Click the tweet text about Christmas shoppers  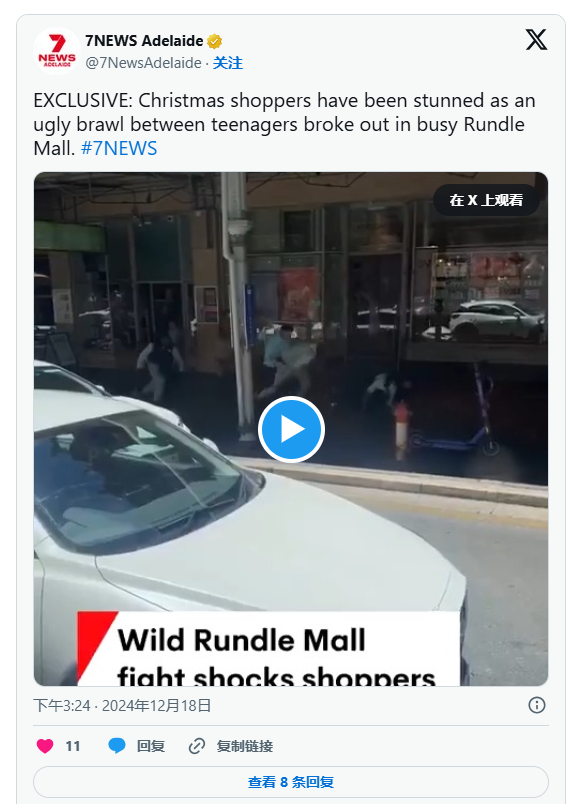tap(285, 125)
